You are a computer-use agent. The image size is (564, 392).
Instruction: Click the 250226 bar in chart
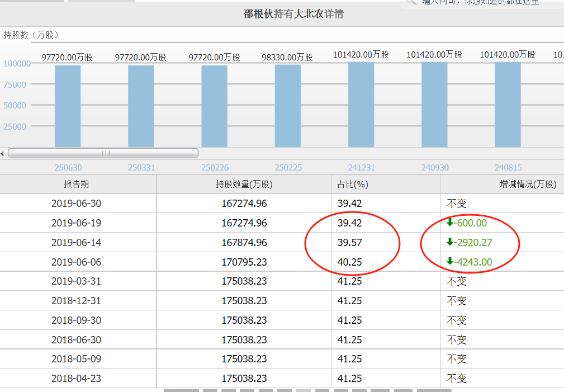coord(215,106)
